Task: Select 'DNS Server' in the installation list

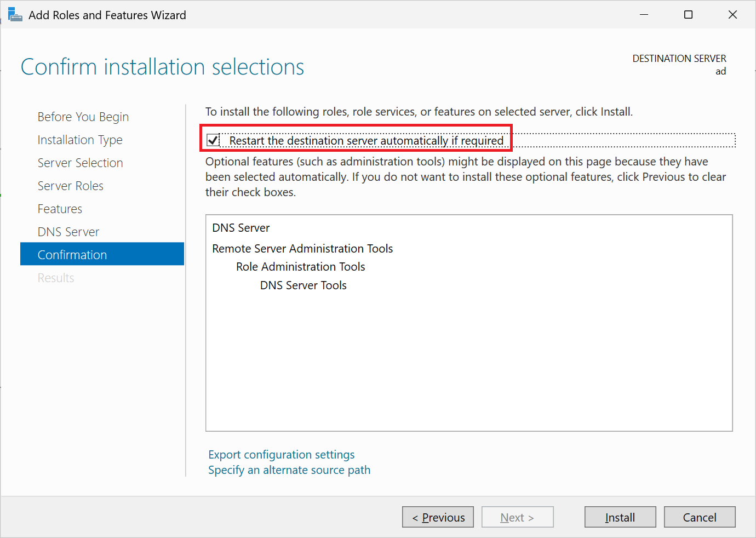Action: click(240, 227)
